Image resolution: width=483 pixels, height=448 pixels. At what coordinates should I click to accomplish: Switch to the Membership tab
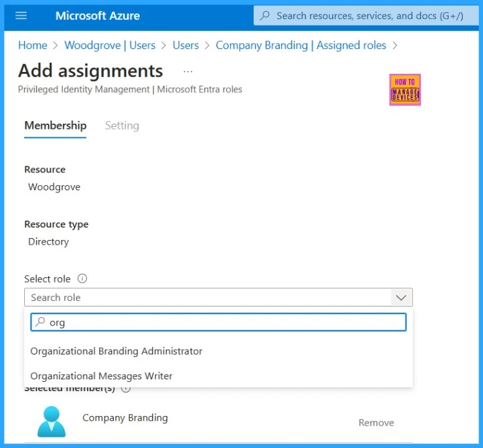(x=56, y=126)
